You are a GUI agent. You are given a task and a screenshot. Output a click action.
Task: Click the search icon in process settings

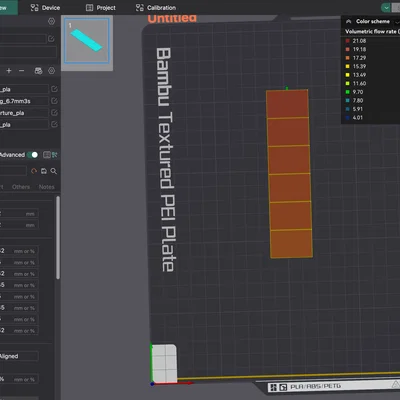point(54,171)
